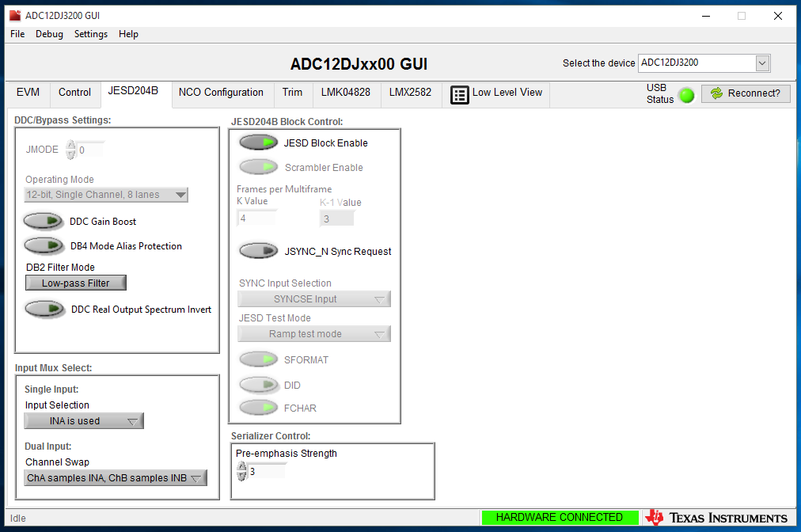Image resolution: width=801 pixels, height=532 pixels.
Task: Click the ADC12DJ3200 GUI title bar app icon
Action: [x=15, y=15]
